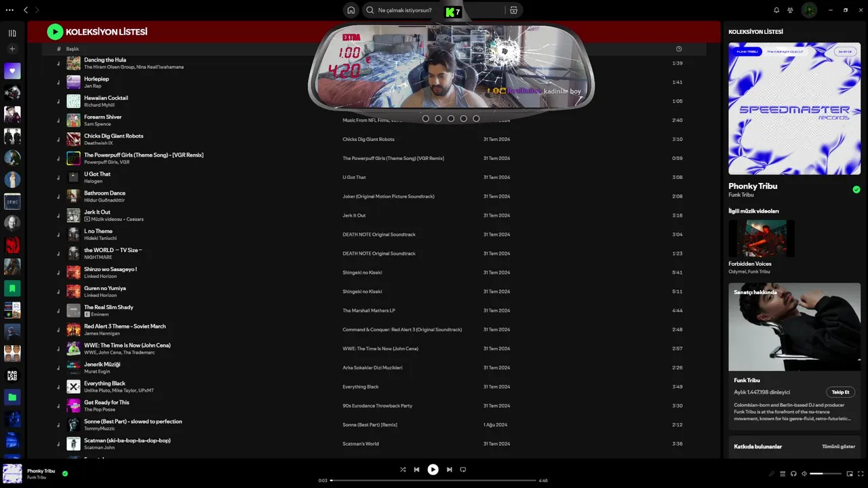Open the Browse icon next to search

(513, 10)
